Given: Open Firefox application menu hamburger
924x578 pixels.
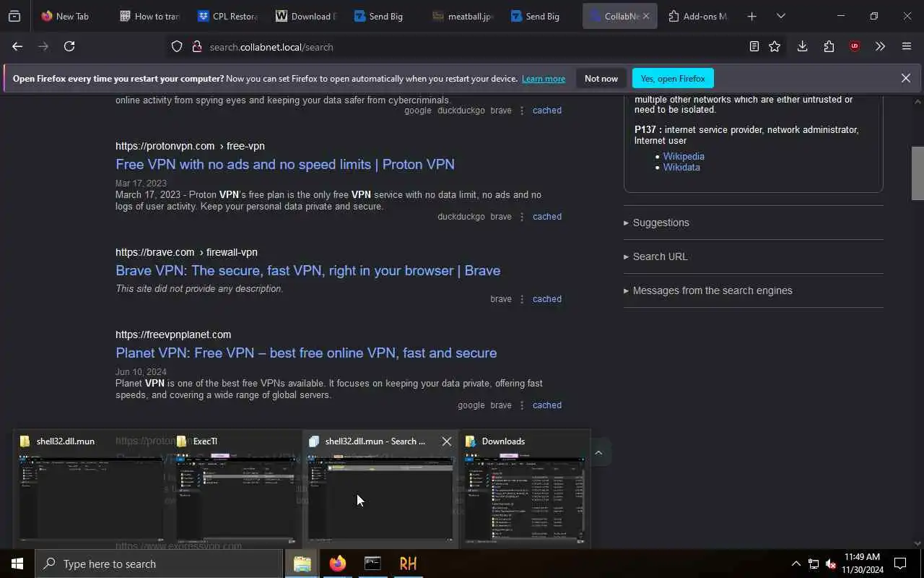Looking at the screenshot, I should coord(907,46).
